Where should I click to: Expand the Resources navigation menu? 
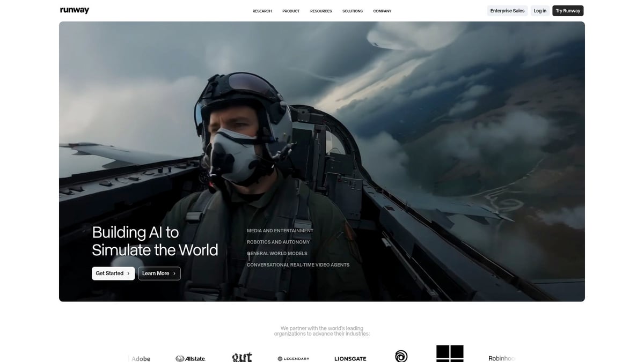(320, 10)
